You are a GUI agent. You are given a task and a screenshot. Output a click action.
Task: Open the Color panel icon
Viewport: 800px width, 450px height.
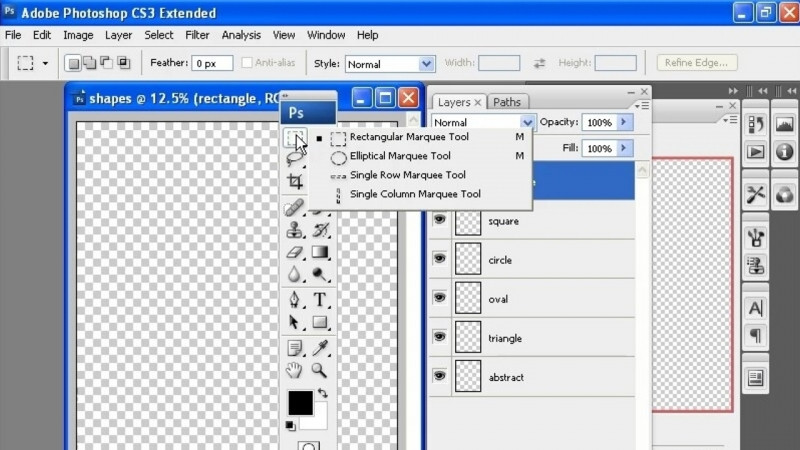coord(785,195)
